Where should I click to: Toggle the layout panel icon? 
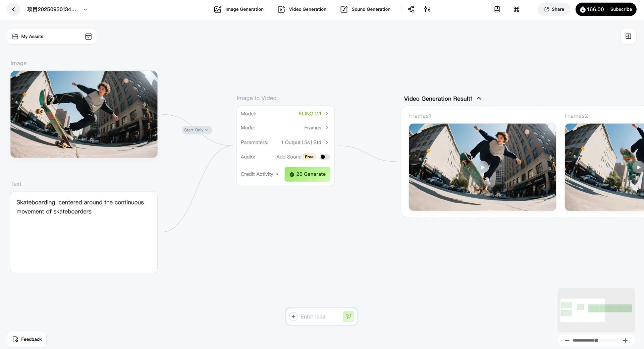628,36
